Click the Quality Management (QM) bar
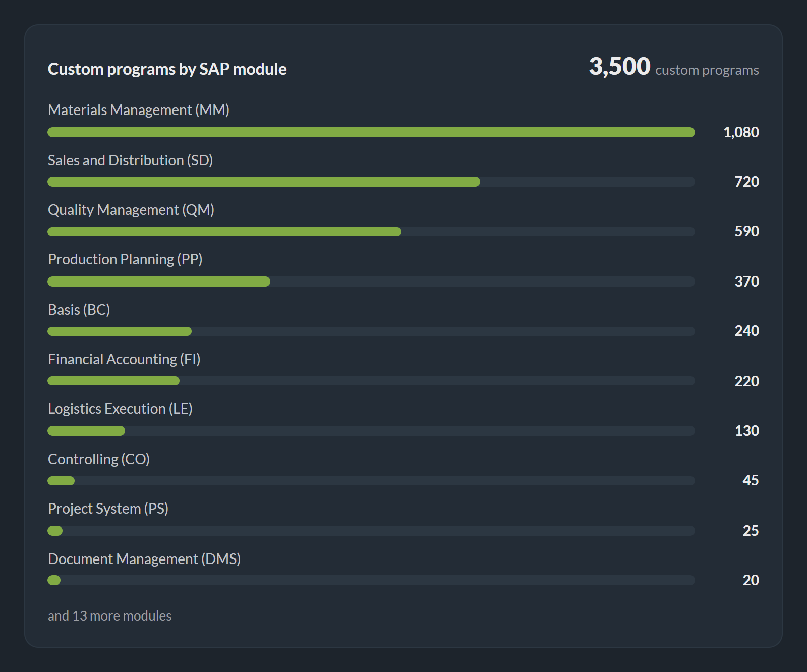807x672 pixels. pos(371,232)
